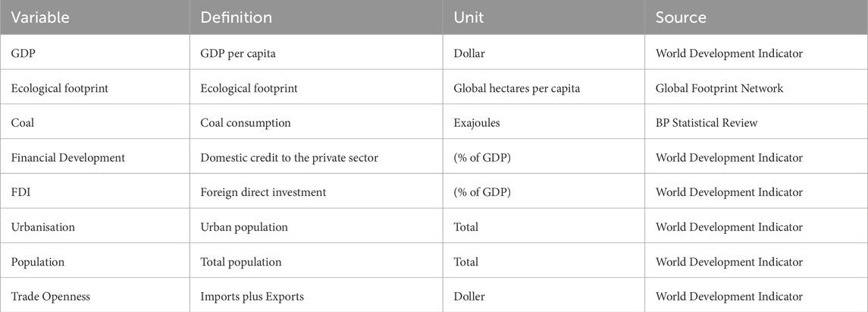Click the Foreign direct investment cell
Viewport: 868px width, 312px height.
point(316,192)
